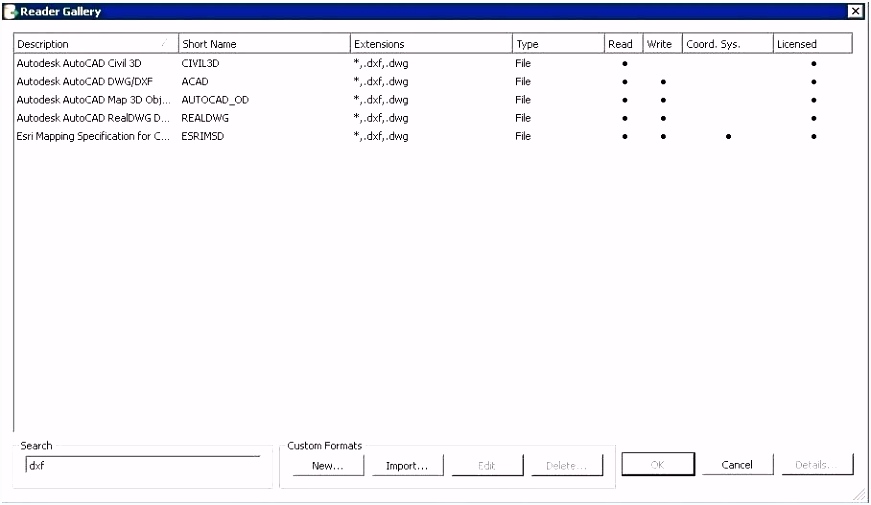Sort by the Short Name column header
This screenshot has height=505, width=871.
coord(264,44)
